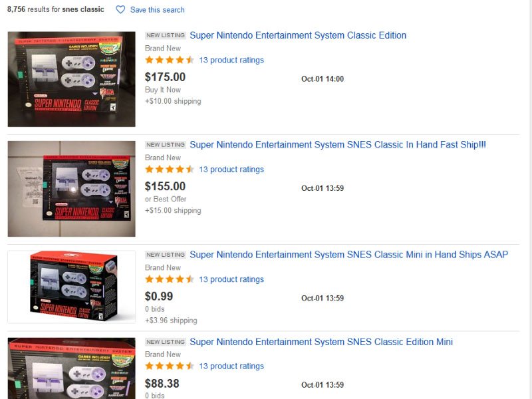The width and height of the screenshot is (532, 399).
Task: View the $0.99 listing's product thumbnail
Action: [x=72, y=287]
